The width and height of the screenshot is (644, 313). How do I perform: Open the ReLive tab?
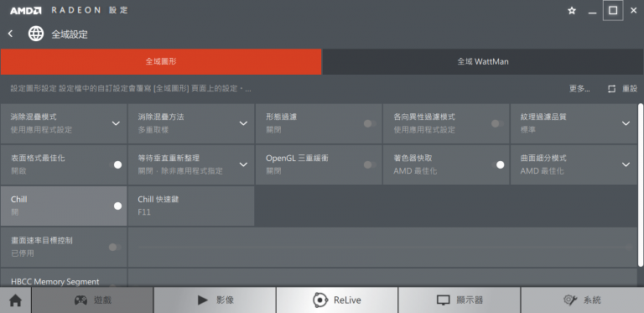(337, 300)
